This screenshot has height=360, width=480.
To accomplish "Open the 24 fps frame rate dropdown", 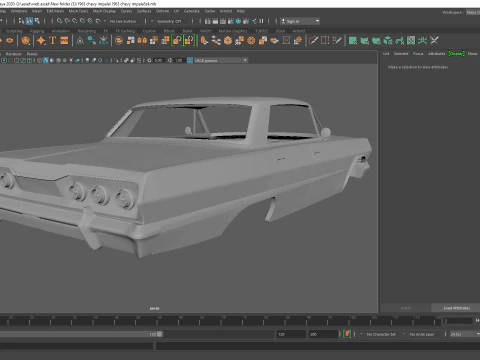I will (465, 334).
